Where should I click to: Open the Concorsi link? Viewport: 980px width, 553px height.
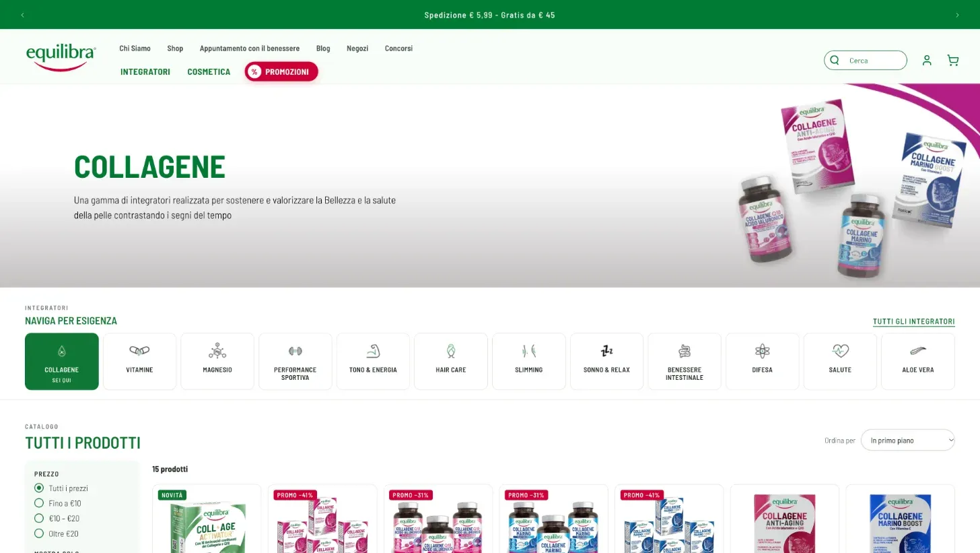click(x=398, y=48)
